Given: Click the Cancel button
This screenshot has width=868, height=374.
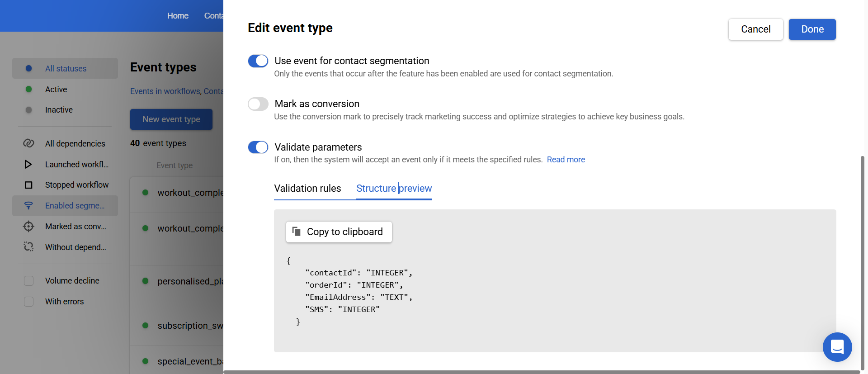Looking at the screenshot, I should pos(756,29).
